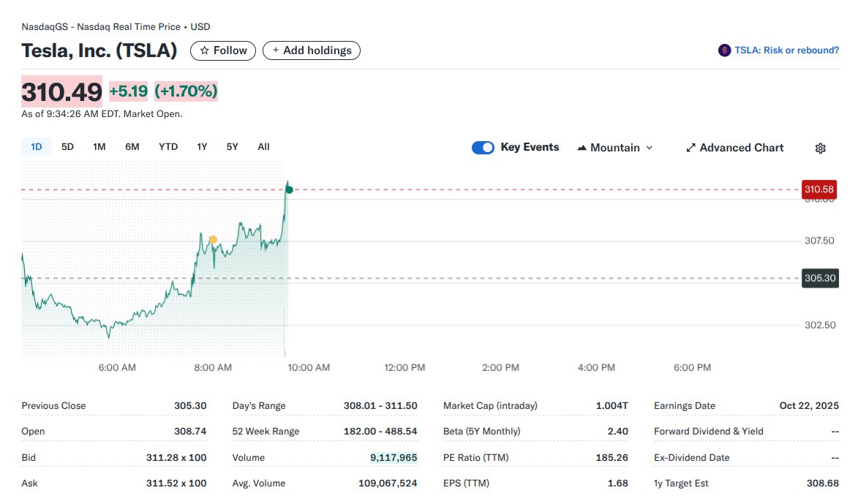Click the Ex-Dividend Date label
Image resolution: width=858 pixels, height=504 pixels.
pos(692,457)
